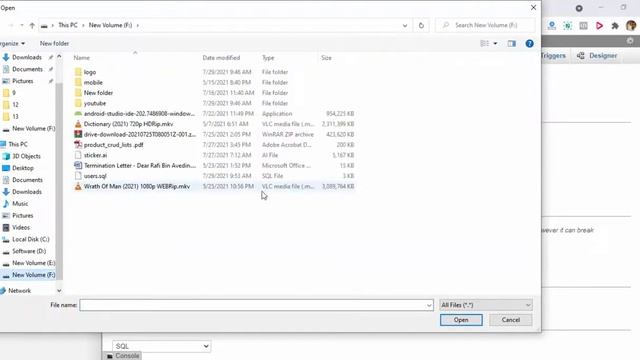The width and height of the screenshot is (640, 360).
Task: Open the browser profile avatar
Action: point(631,25)
